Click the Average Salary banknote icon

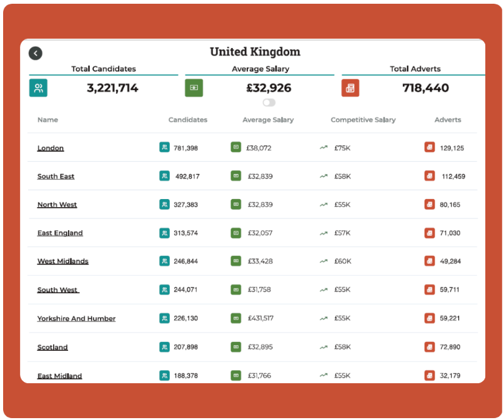(194, 88)
